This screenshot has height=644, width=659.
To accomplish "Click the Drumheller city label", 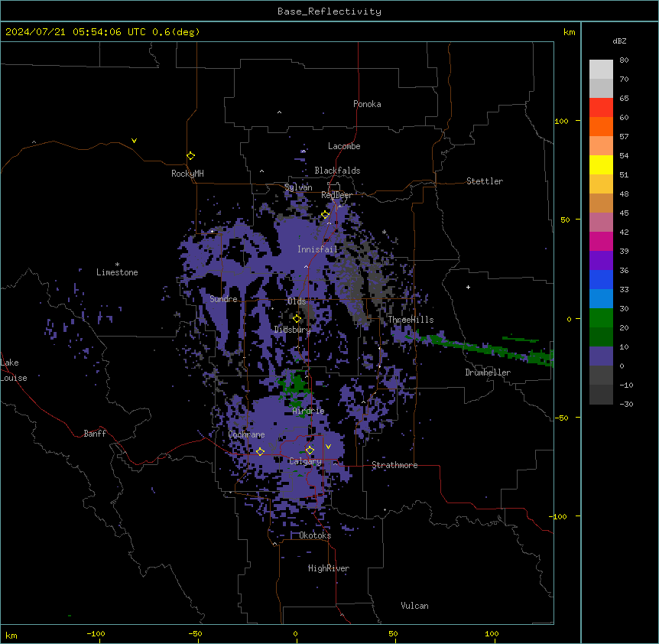I will click(488, 372).
